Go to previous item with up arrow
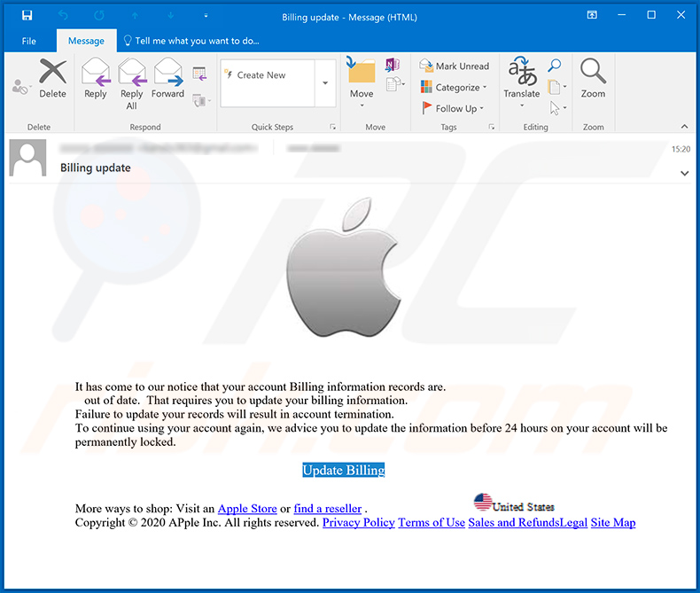This screenshot has height=593, width=700. point(135,16)
